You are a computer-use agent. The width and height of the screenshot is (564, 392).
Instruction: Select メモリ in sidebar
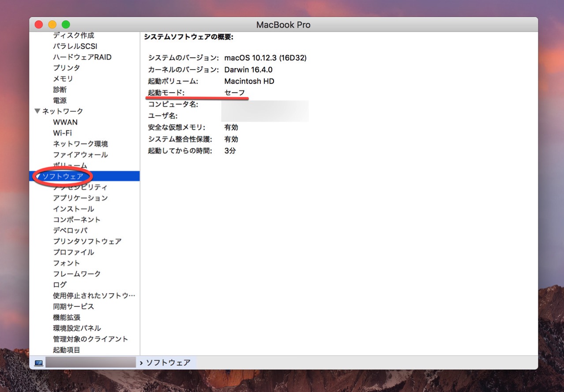click(63, 79)
